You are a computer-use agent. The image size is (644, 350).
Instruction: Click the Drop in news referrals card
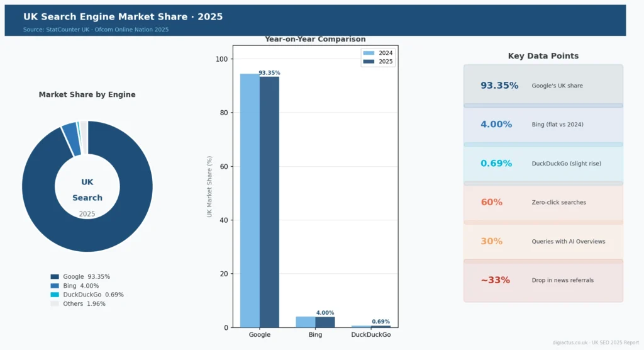pos(543,281)
